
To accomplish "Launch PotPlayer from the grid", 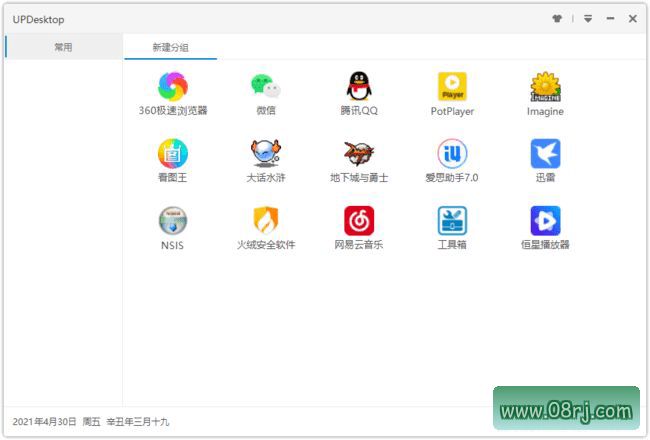I will click(x=452, y=87).
